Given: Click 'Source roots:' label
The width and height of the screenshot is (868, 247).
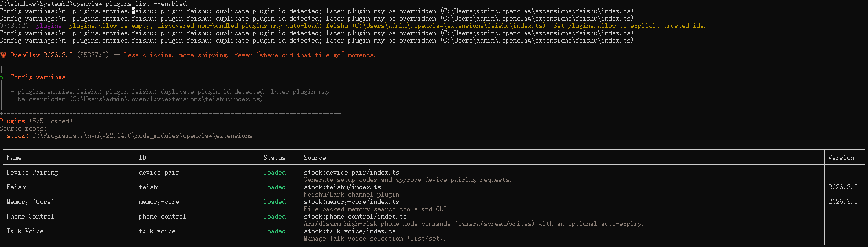Looking at the screenshot, I should 23,128.
